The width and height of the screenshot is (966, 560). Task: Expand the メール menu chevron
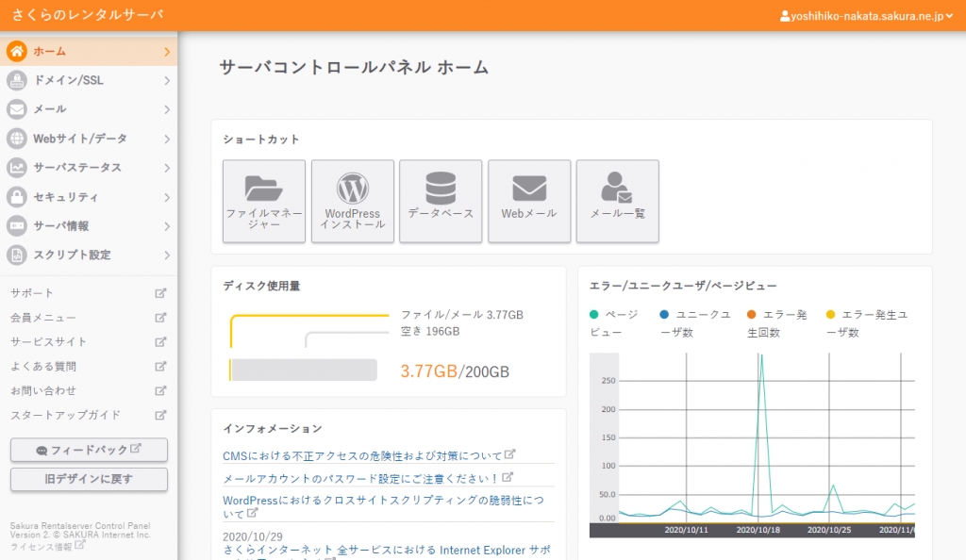pyautogui.click(x=167, y=109)
